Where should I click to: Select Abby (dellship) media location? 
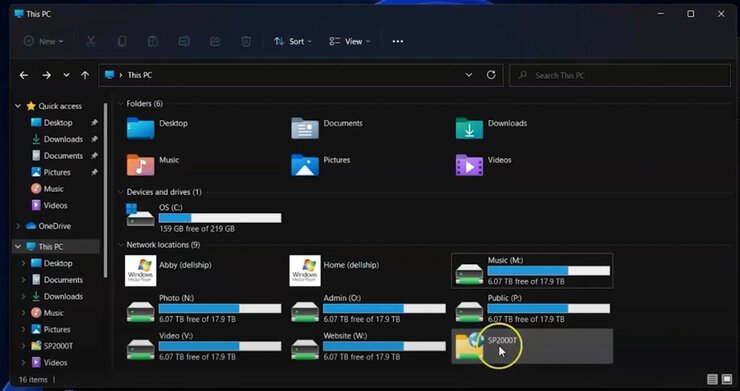click(x=169, y=271)
